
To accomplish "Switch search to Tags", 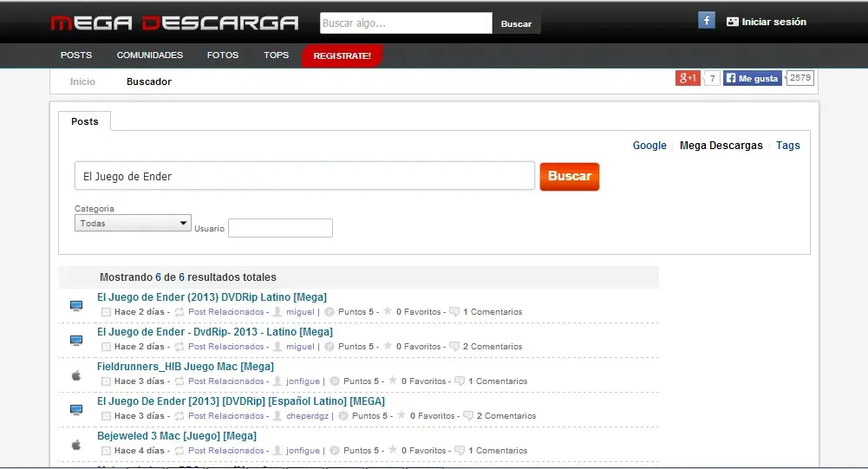I will tap(787, 145).
